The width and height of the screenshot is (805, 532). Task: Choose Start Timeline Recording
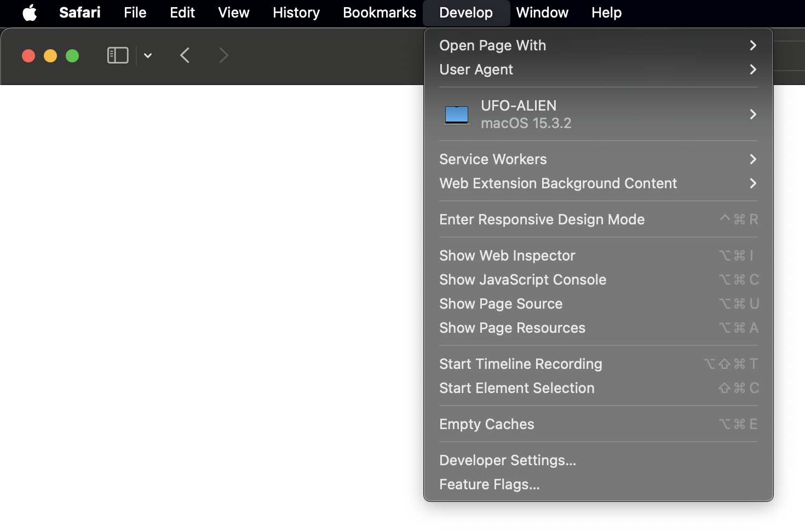[x=599, y=364]
